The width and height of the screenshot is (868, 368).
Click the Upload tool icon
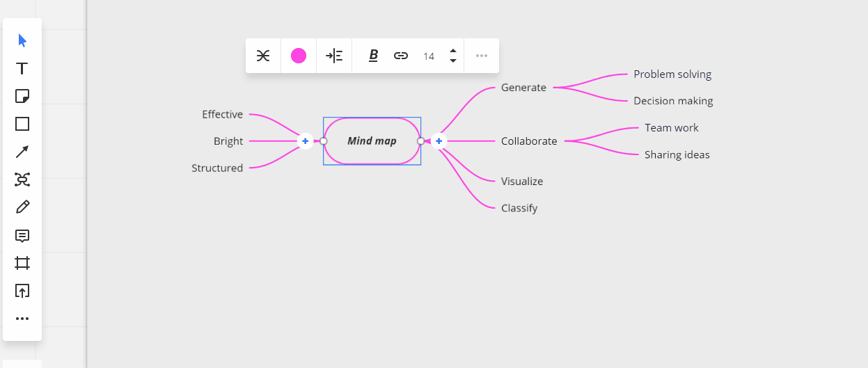pos(22,291)
